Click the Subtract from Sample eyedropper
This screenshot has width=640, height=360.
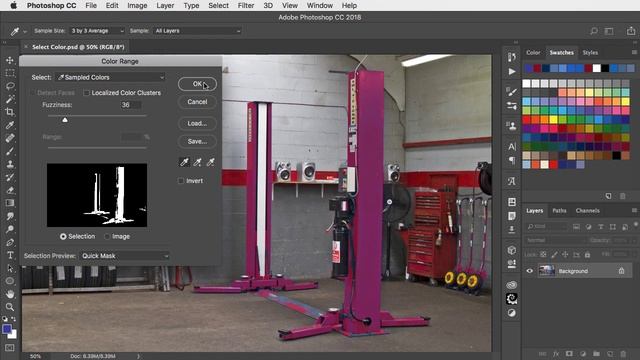coord(211,162)
